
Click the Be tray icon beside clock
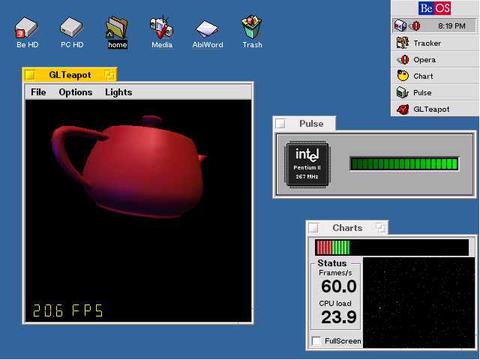click(400, 26)
